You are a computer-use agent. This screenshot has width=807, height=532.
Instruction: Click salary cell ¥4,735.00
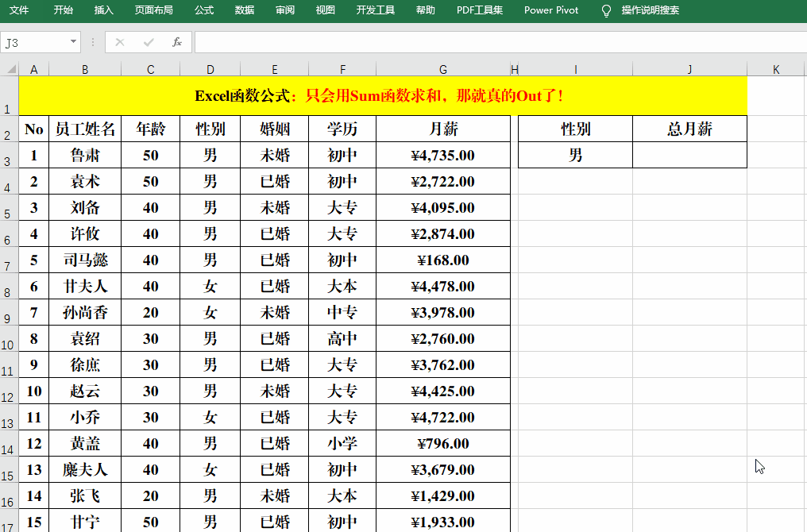[443, 156]
